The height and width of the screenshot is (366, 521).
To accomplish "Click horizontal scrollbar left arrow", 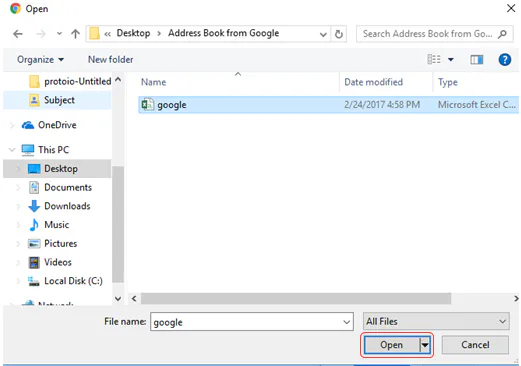I will 134,298.
